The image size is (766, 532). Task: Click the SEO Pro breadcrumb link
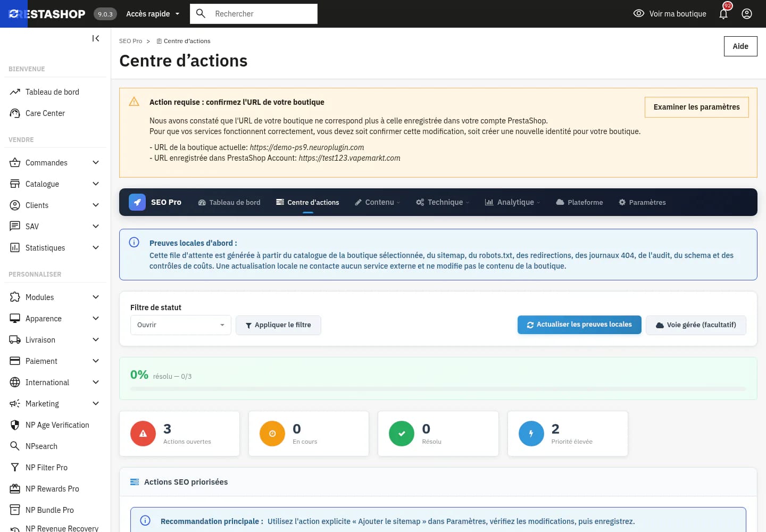click(x=130, y=41)
